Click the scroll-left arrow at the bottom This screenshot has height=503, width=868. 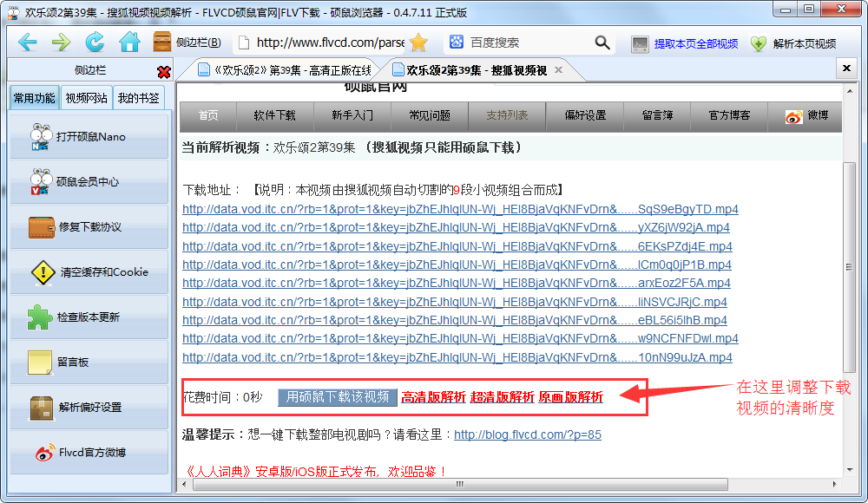[x=184, y=484]
